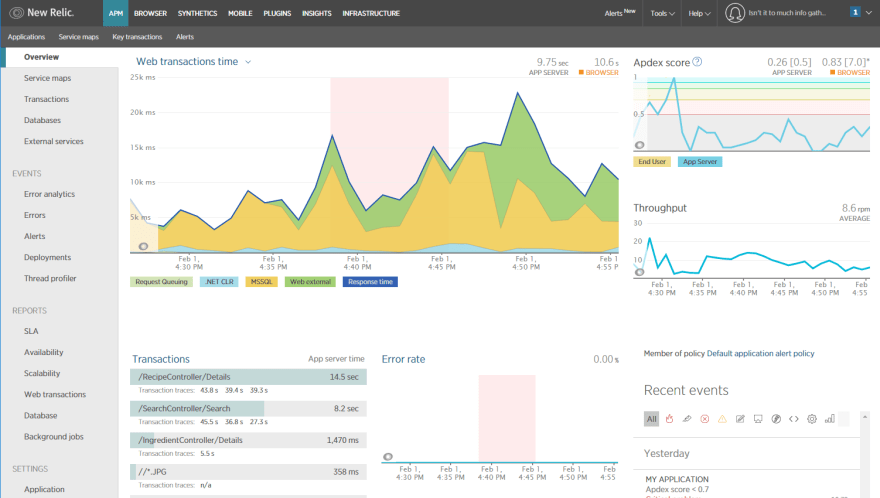Switch to MOBILE tab
880x498 pixels.
[x=240, y=13]
